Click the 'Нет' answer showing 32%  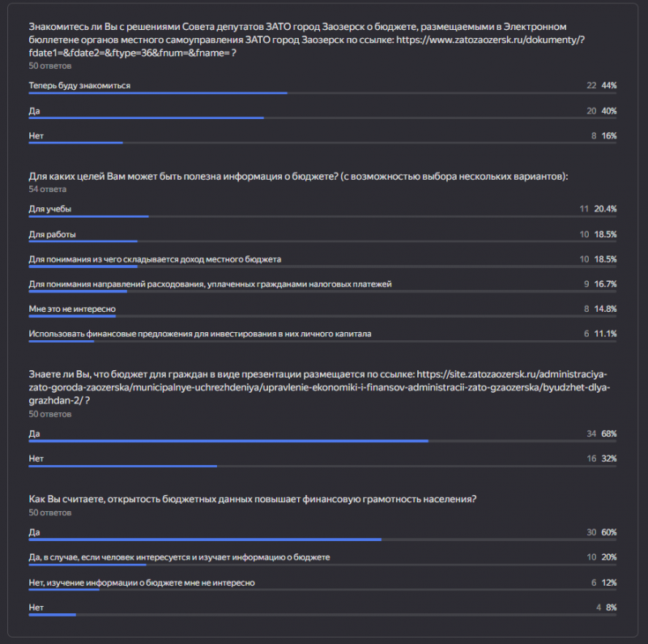pyautogui.click(x=36, y=458)
